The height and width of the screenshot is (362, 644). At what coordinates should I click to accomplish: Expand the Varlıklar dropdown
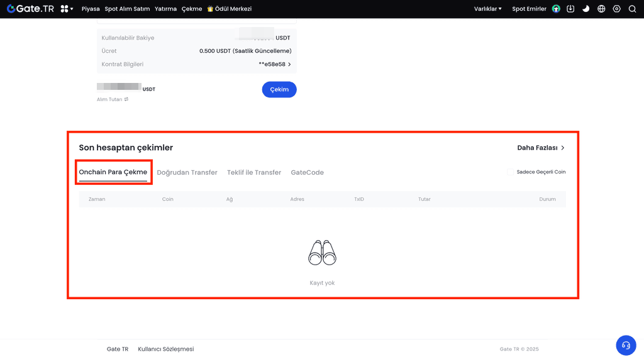[487, 9]
